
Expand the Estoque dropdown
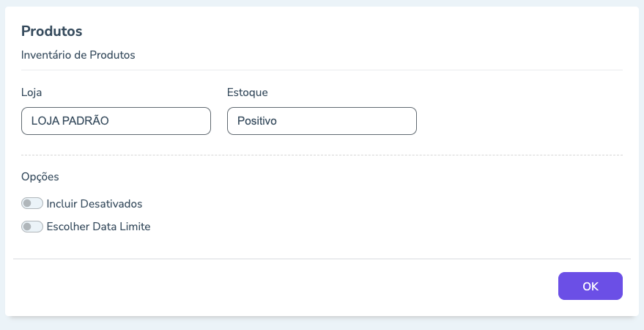(x=322, y=121)
